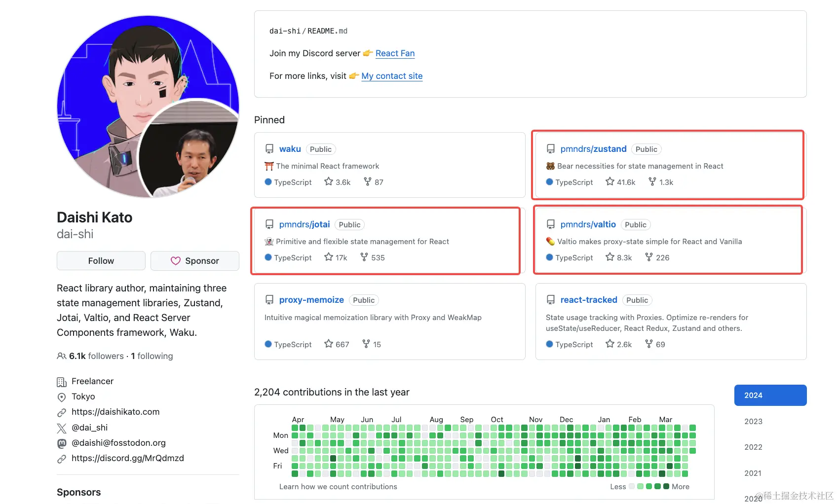Open the @daishi@fosstodon.org Mastodon link

coord(118,443)
